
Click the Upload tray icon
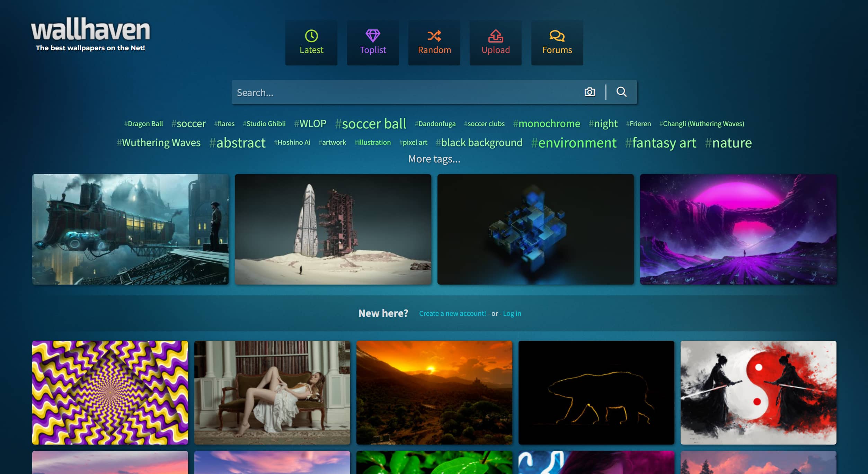pyautogui.click(x=495, y=36)
